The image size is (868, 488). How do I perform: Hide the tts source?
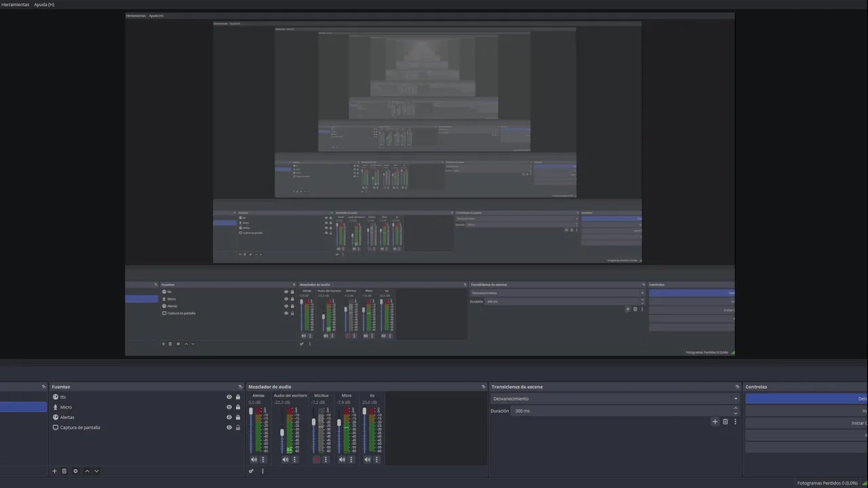point(229,397)
